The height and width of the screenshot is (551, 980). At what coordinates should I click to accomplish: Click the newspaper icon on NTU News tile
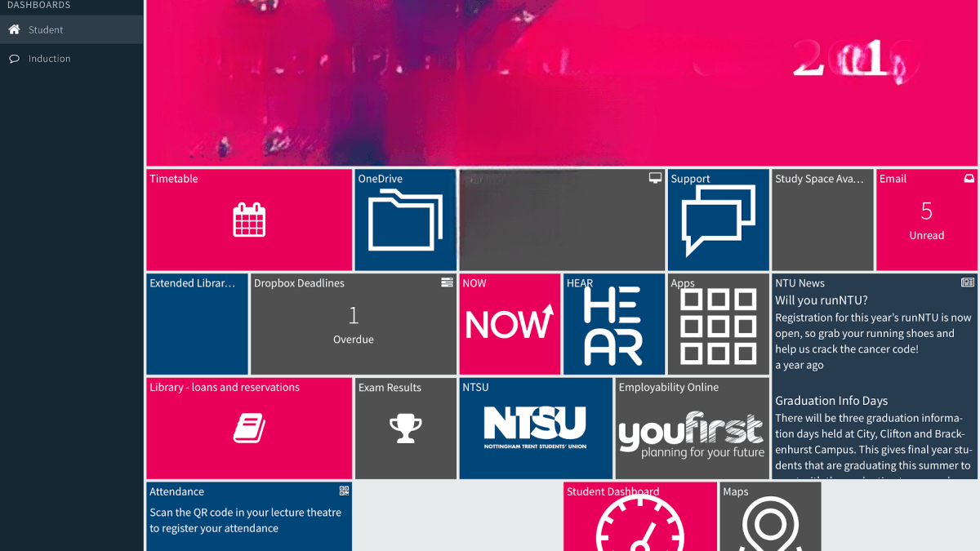point(968,282)
